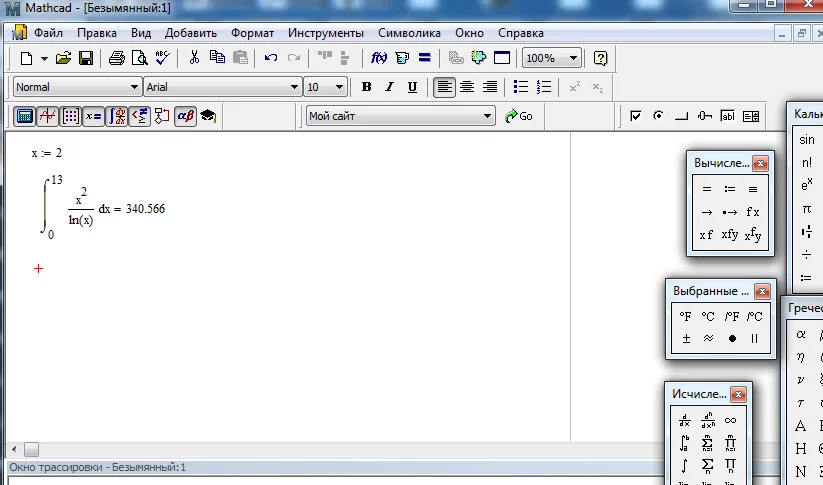The width and height of the screenshot is (823, 485).
Task: Toggle numbered list
Action: pyautogui.click(x=544, y=87)
